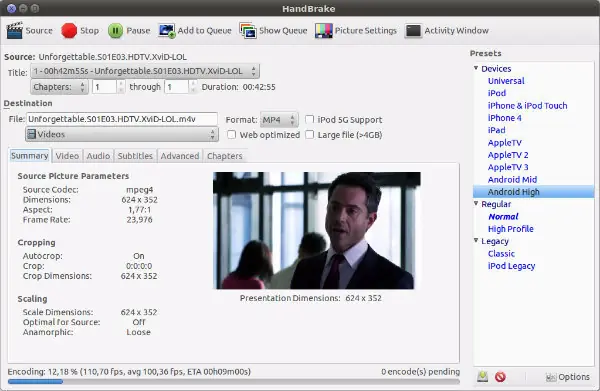Choose the iPhone & iPod Touch preset

(x=527, y=106)
